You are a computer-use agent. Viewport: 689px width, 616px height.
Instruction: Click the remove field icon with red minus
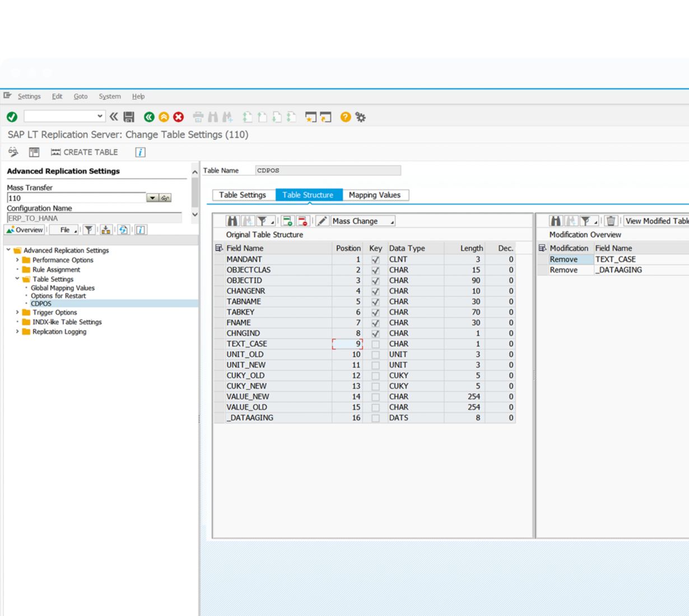[302, 221]
